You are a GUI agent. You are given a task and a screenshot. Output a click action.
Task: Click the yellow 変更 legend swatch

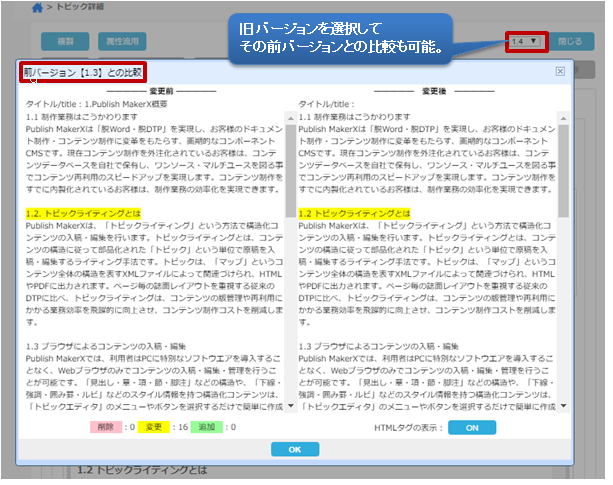(154, 427)
